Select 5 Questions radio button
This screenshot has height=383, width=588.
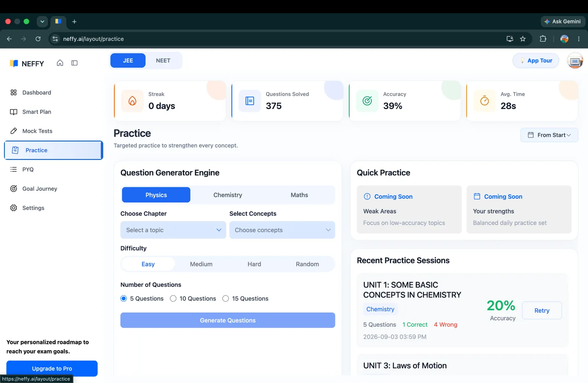[x=124, y=298]
